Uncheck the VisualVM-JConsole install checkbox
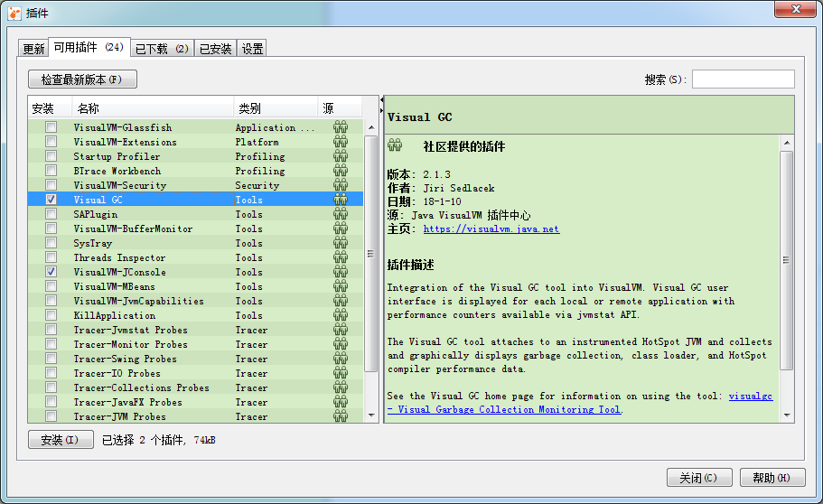Screen dimensions: 823x504 point(51,272)
